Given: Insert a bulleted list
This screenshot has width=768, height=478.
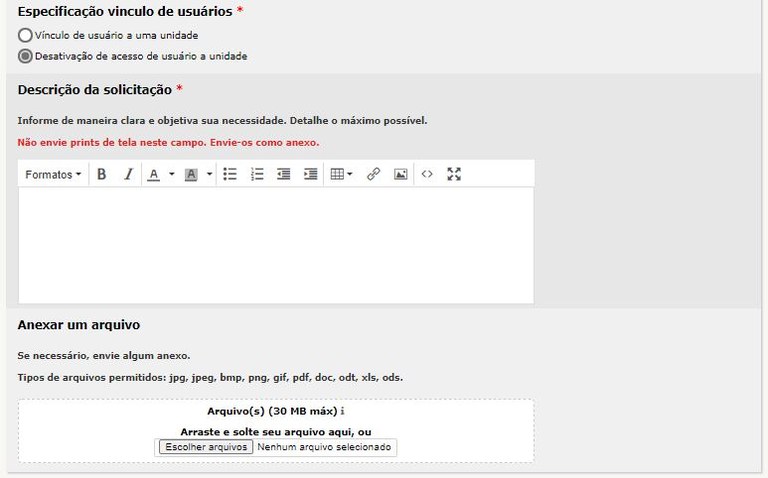Looking at the screenshot, I should [x=230, y=174].
